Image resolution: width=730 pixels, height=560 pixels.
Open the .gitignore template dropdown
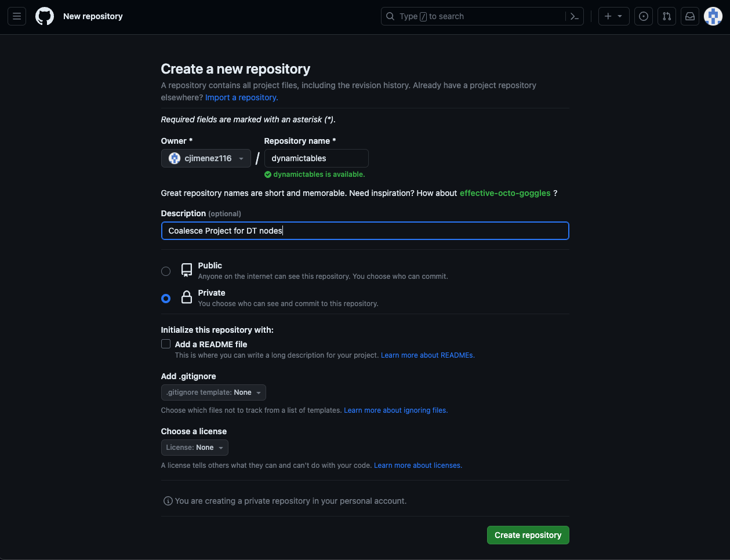(x=213, y=392)
